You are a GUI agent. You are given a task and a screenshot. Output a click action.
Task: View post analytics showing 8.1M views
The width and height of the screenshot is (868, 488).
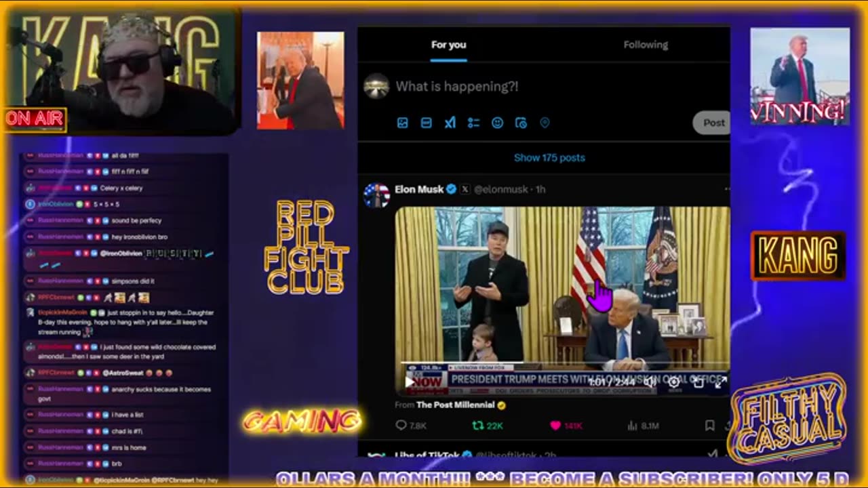[x=643, y=426]
